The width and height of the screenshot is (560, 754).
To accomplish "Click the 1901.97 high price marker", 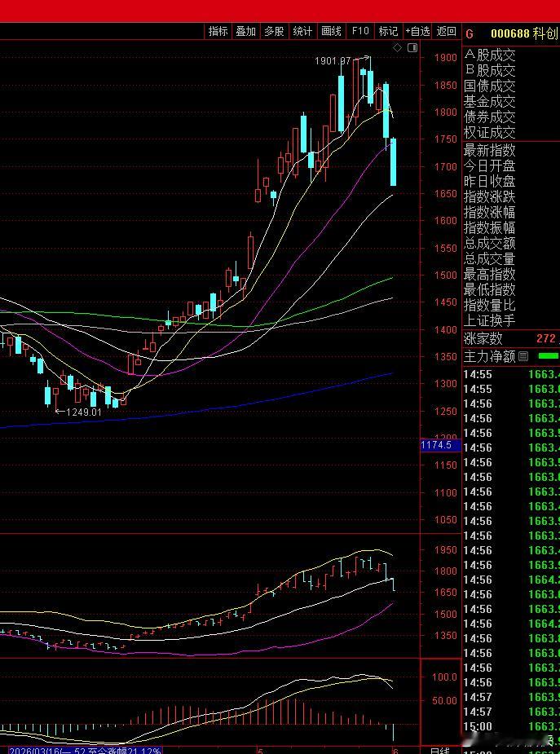I will point(333,61).
